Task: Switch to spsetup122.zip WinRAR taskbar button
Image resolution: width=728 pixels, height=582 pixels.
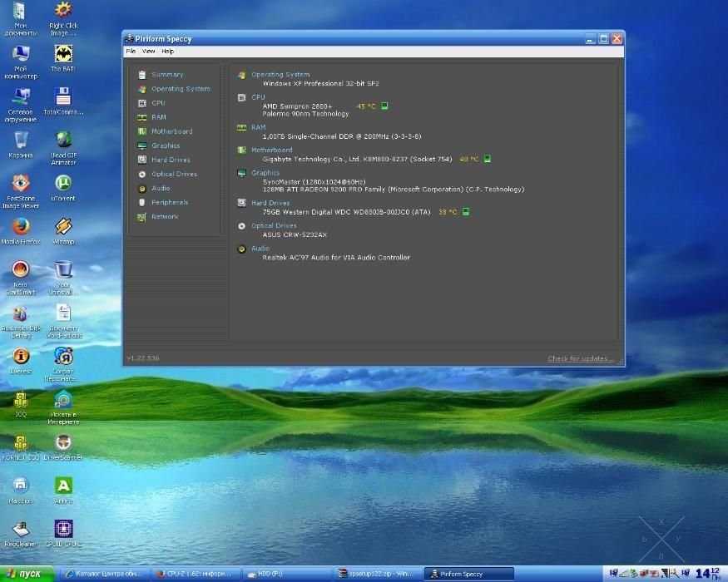Action: pyautogui.click(x=377, y=575)
